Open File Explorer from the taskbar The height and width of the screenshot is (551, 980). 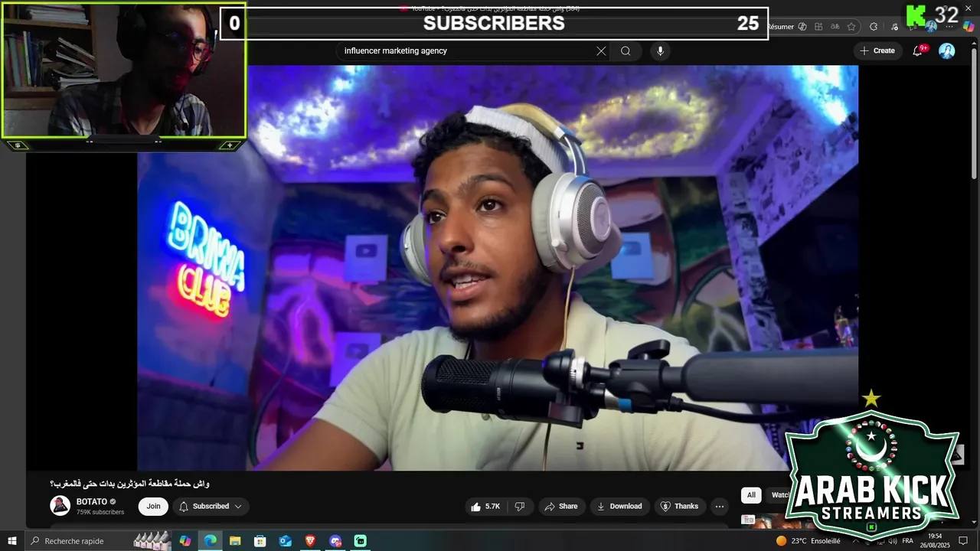pos(235,541)
